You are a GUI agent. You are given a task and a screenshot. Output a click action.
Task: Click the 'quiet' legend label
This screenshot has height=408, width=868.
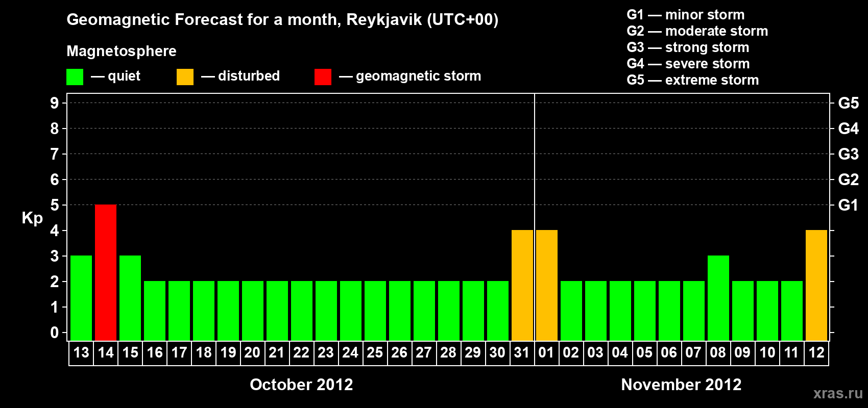124,76
